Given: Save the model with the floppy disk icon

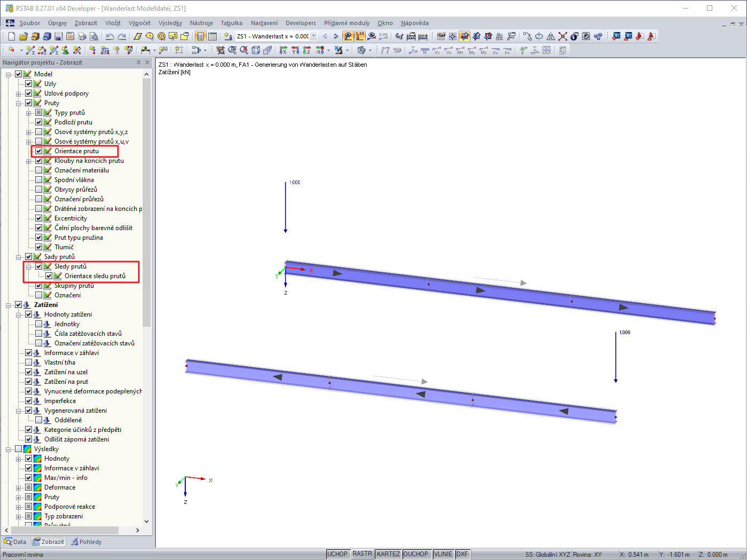Looking at the screenshot, I should 58,36.
